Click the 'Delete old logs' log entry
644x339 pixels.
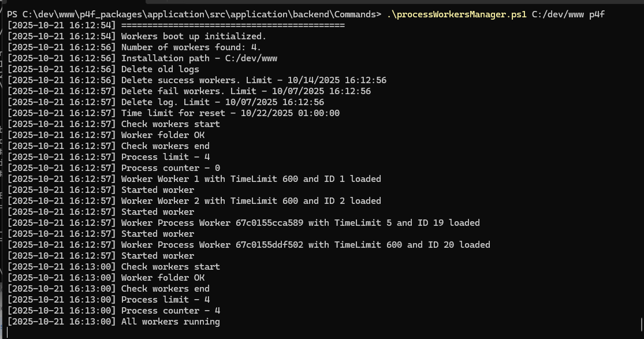coord(160,69)
